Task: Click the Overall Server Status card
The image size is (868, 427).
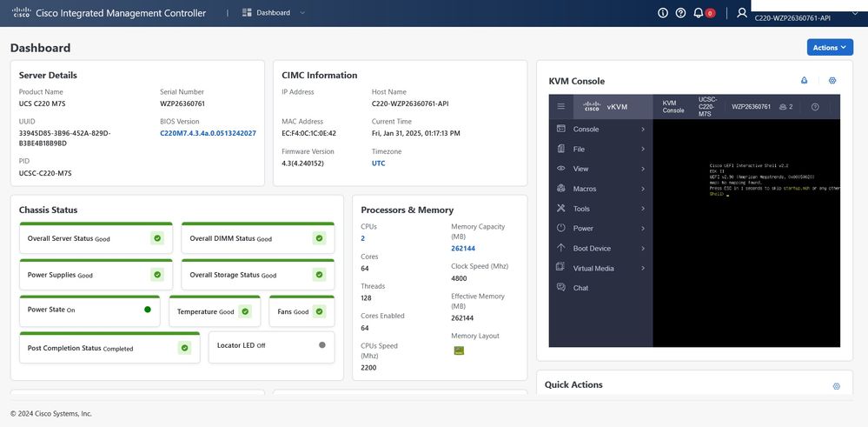Action: click(96, 238)
